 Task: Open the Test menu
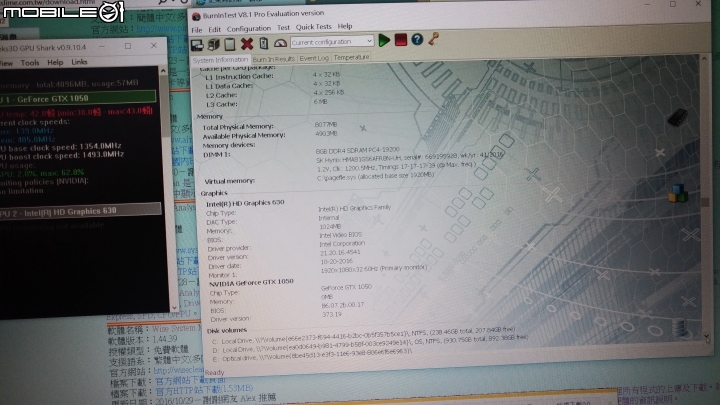[x=283, y=28]
